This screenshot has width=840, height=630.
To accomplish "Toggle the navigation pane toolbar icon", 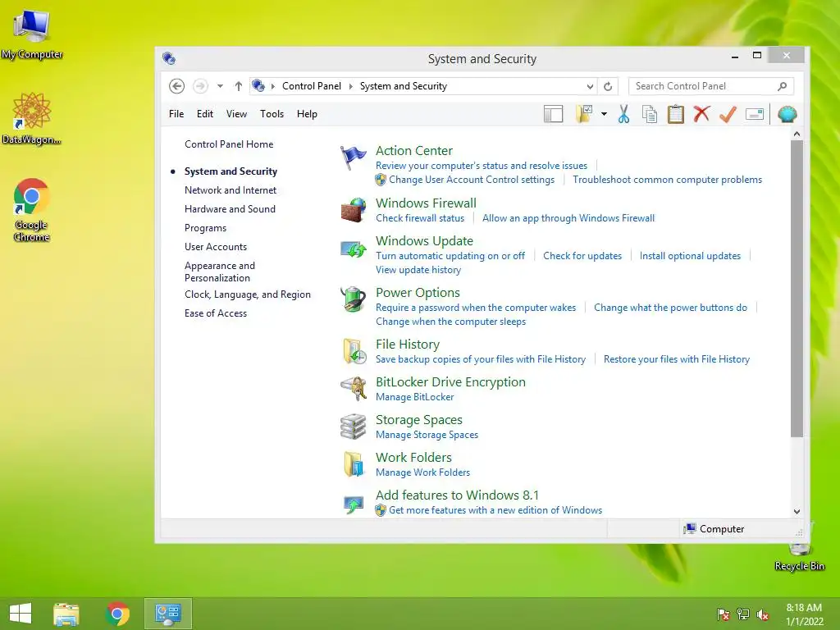I will [553, 114].
